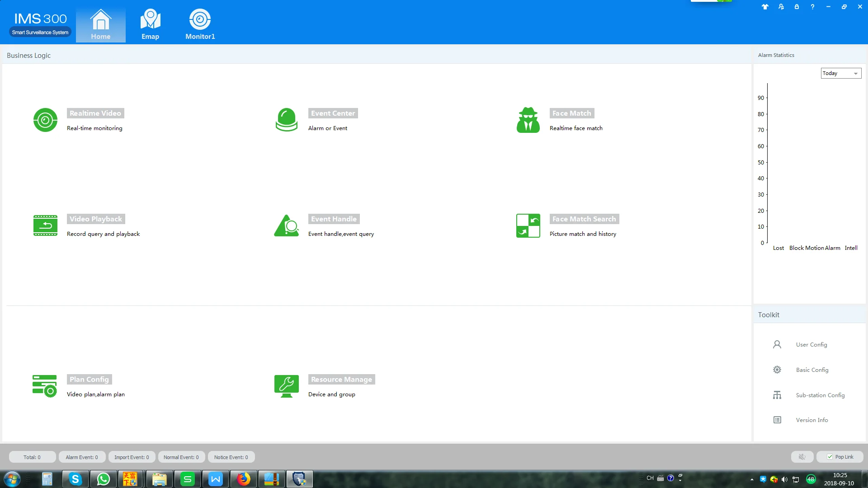Click the Import Event: 0 counter
This screenshot has width=868, height=488.
coord(132,457)
